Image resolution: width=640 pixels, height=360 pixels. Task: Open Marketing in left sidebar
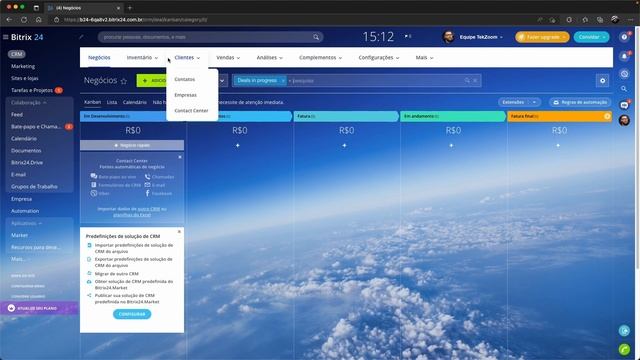(23, 66)
